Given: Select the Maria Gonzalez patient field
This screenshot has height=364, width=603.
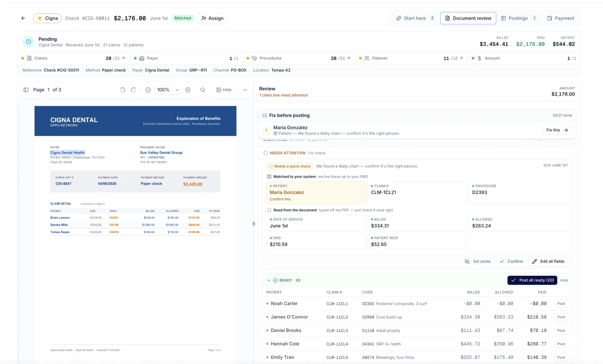Looking at the screenshot, I should coord(316,193).
